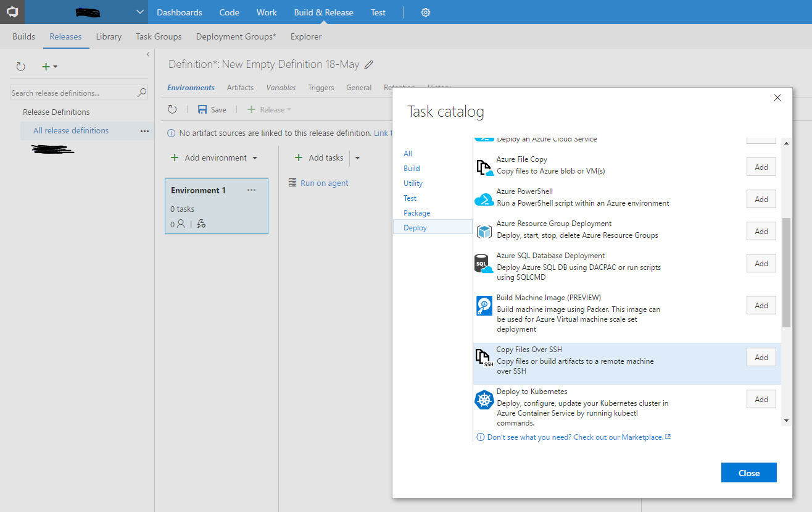Click the info icon near artifact message
The image size is (812, 512).
(172, 133)
